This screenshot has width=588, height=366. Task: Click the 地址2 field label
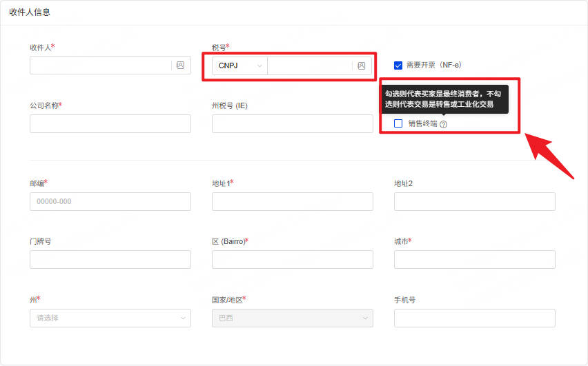tap(404, 183)
